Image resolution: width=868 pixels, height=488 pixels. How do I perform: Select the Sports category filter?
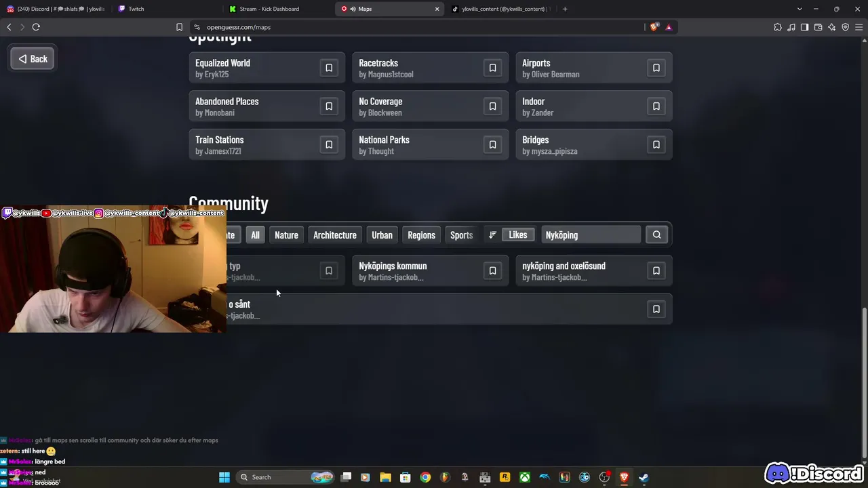click(x=462, y=235)
